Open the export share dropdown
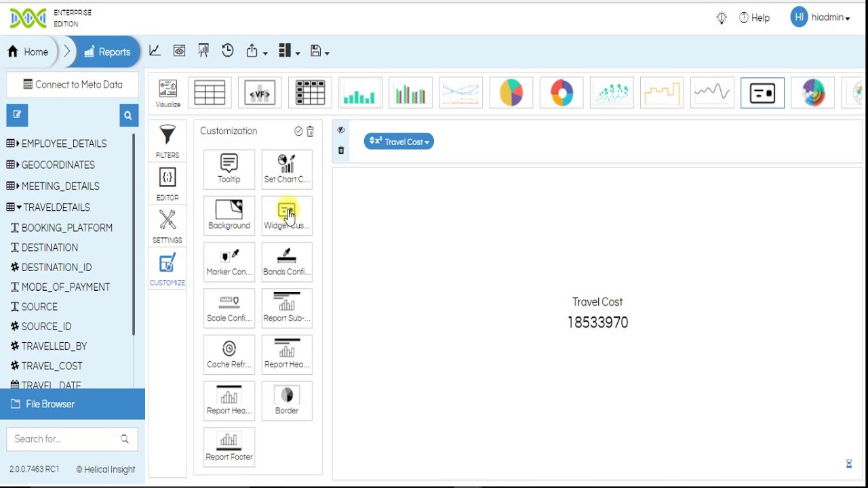The width and height of the screenshot is (868, 488). pos(256,51)
